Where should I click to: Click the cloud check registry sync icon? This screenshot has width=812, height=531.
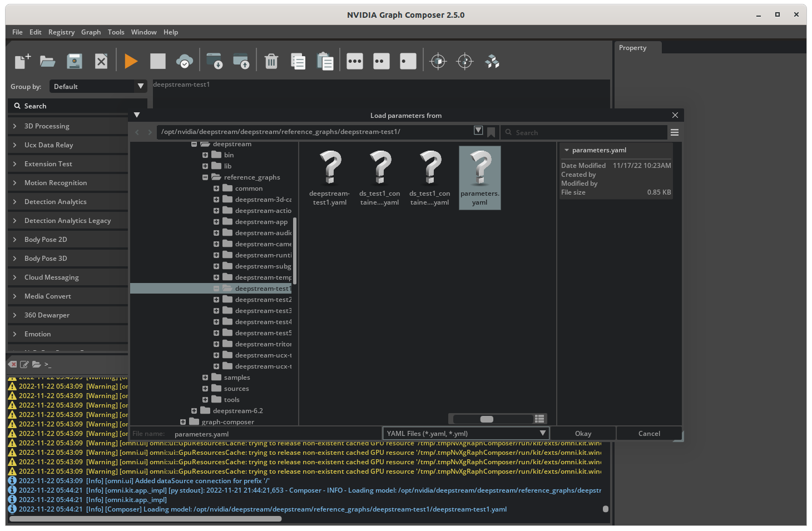[x=185, y=61]
